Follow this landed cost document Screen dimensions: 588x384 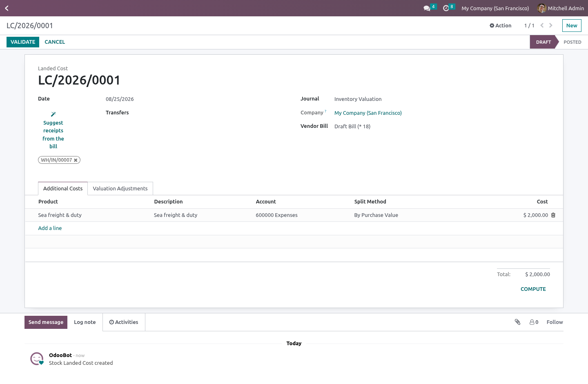tap(555, 322)
